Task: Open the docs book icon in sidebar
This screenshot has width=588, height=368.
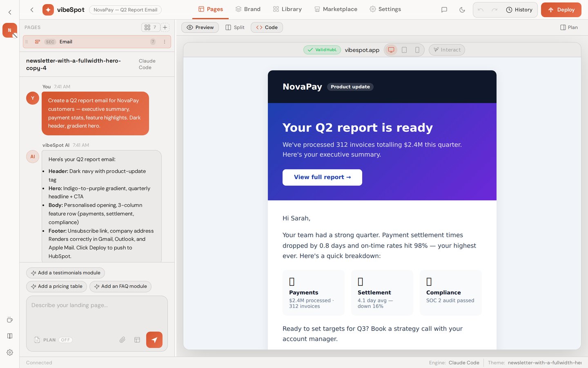Action: pyautogui.click(x=10, y=336)
